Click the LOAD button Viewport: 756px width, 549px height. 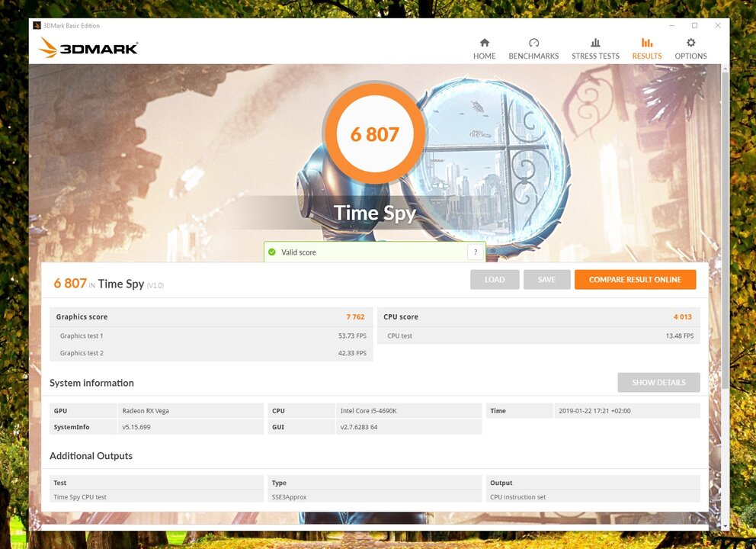(x=495, y=279)
